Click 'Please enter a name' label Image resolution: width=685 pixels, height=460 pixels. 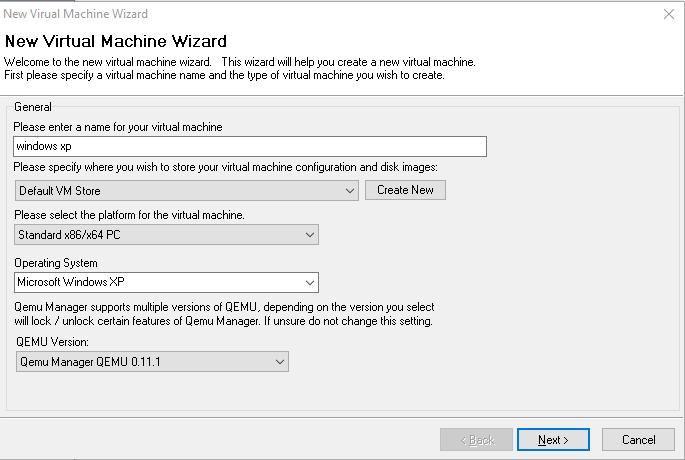[x=118, y=127]
